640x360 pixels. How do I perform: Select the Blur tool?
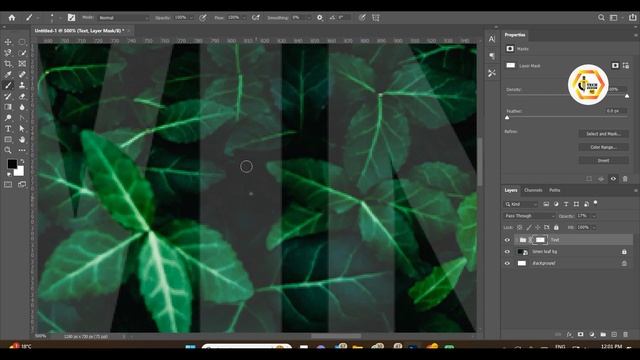[22, 107]
